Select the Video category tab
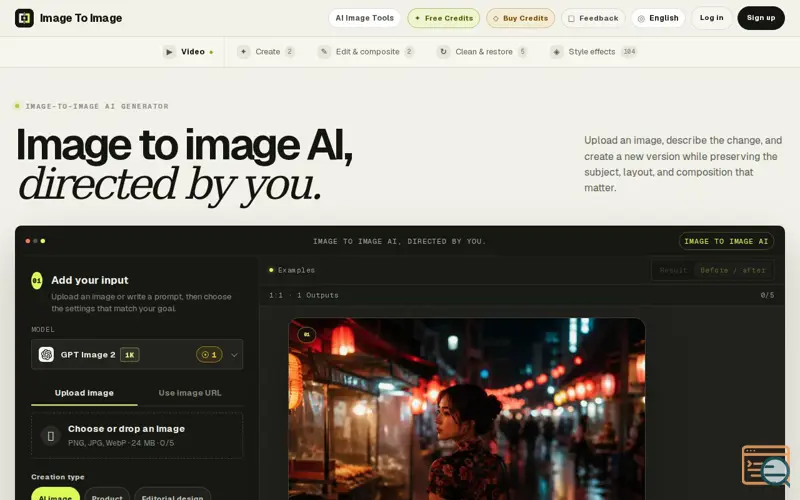The image size is (800, 500). (x=188, y=52)
